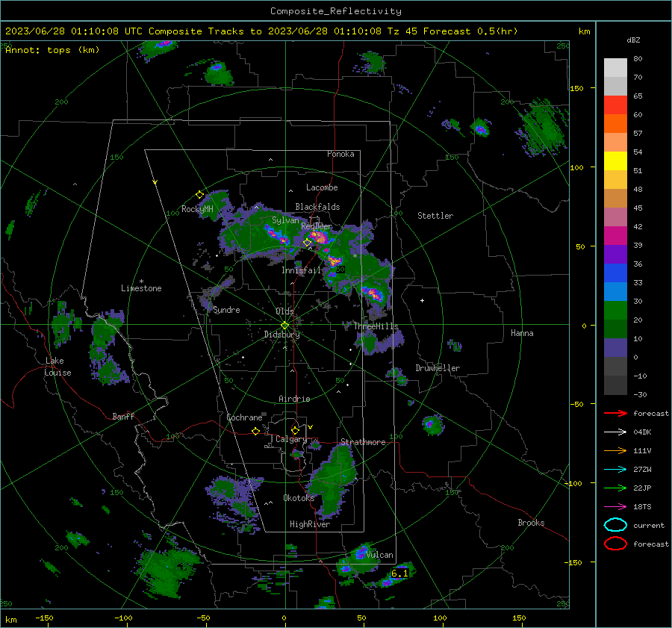Click the white plus marker west of Hanna
Image resolution: width=672 pixels, height=628 pixels.
422,300
